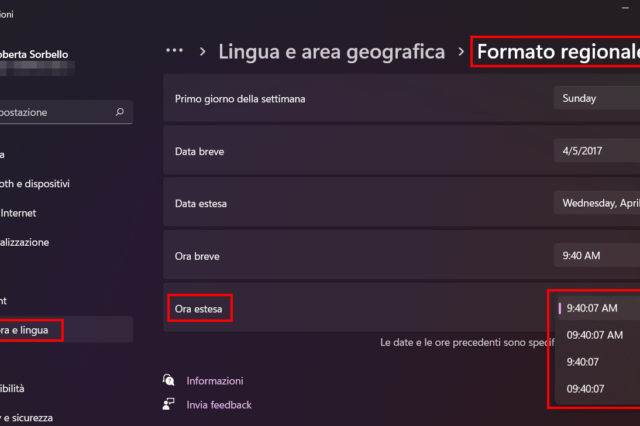Click the Invia feedback link
Viewport: 640px width, 426px height.
219,405
